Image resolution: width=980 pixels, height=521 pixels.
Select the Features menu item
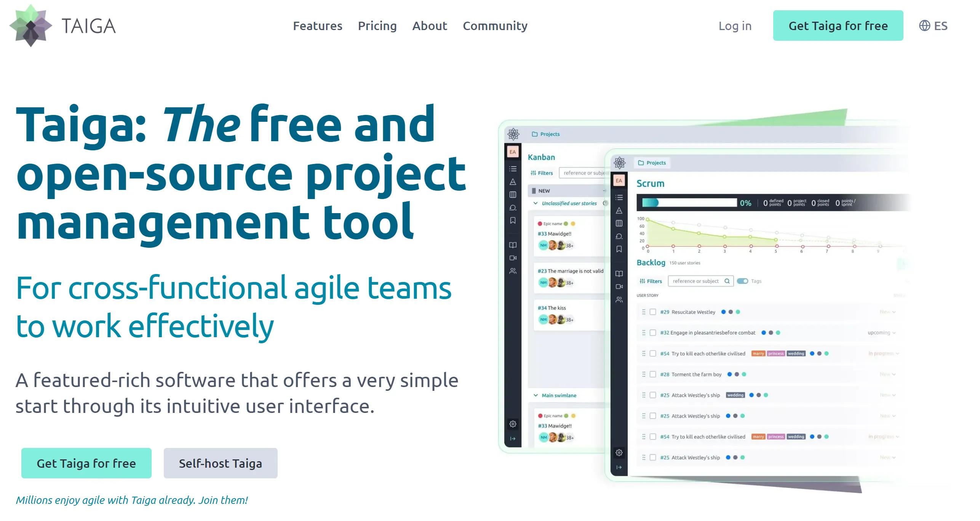pos(316,26)
